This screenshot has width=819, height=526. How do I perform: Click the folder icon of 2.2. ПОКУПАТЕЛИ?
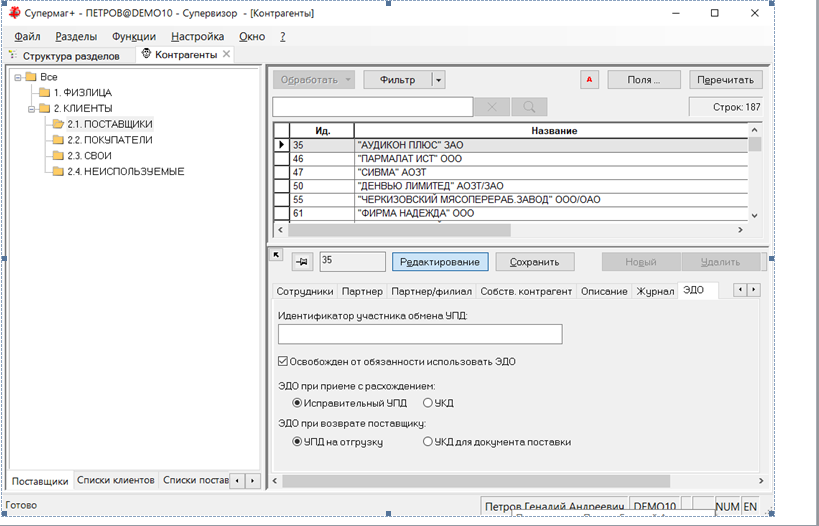pyautogui.click(x=58, y=140)
